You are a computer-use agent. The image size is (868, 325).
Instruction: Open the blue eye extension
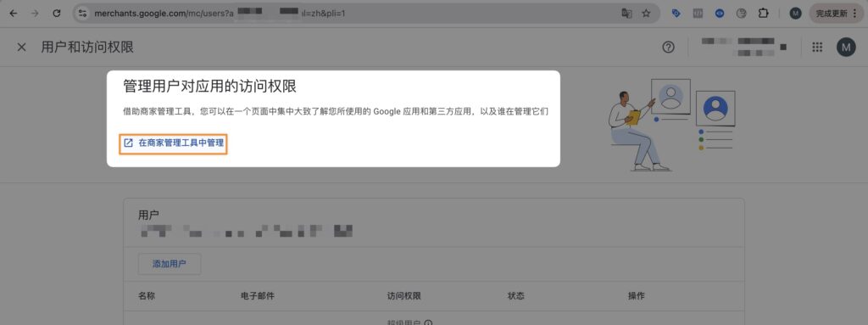tap(720, 14)
